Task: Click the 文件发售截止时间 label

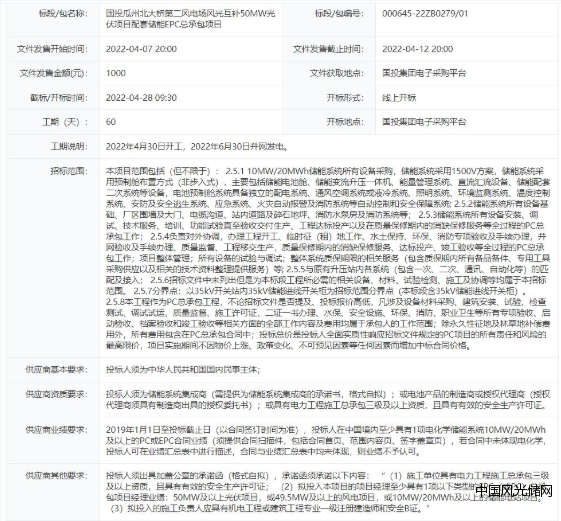Action: 328,49
